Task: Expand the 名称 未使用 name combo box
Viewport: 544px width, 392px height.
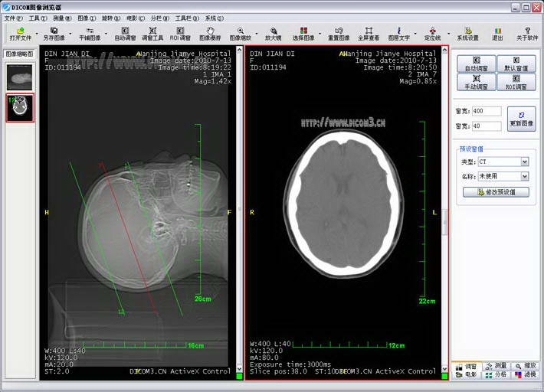Action: pyautogui.click(x=525, y=176)
